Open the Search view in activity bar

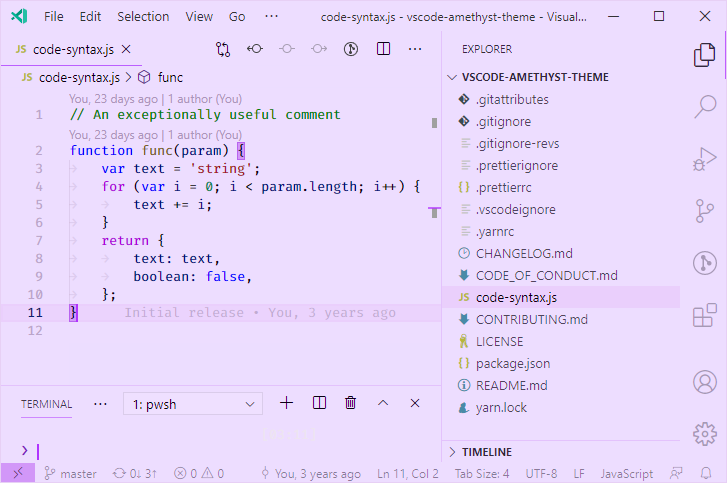click(x=705, y=107)
